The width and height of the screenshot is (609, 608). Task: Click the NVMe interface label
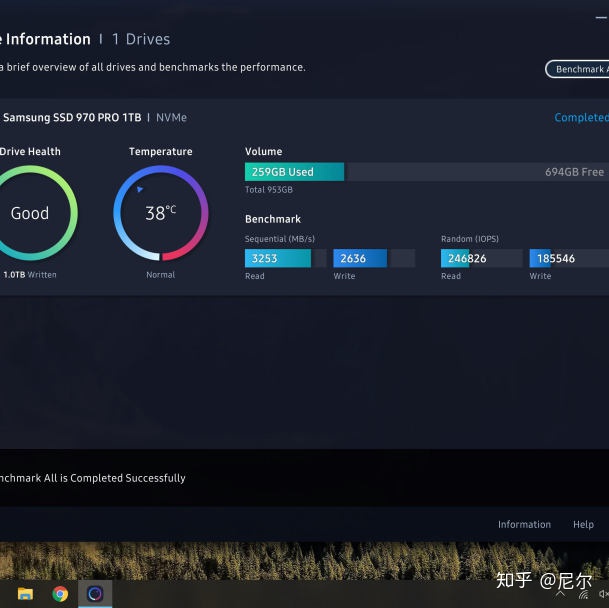171,117
